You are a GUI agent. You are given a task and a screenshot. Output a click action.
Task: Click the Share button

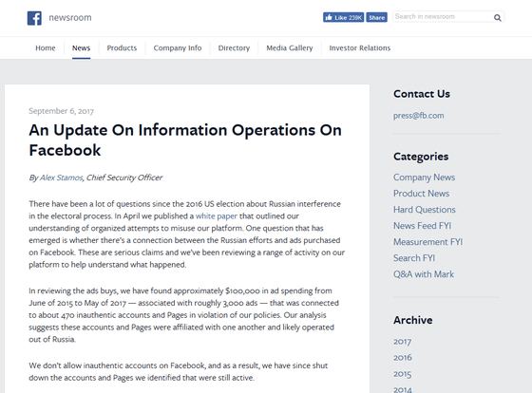[376, 17]
